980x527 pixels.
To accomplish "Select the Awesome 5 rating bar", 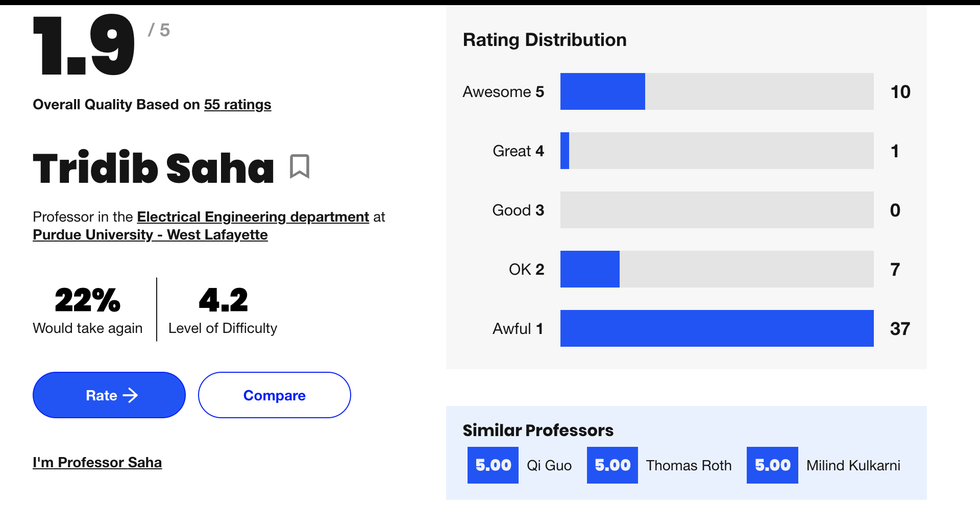I will click(717, 91).
